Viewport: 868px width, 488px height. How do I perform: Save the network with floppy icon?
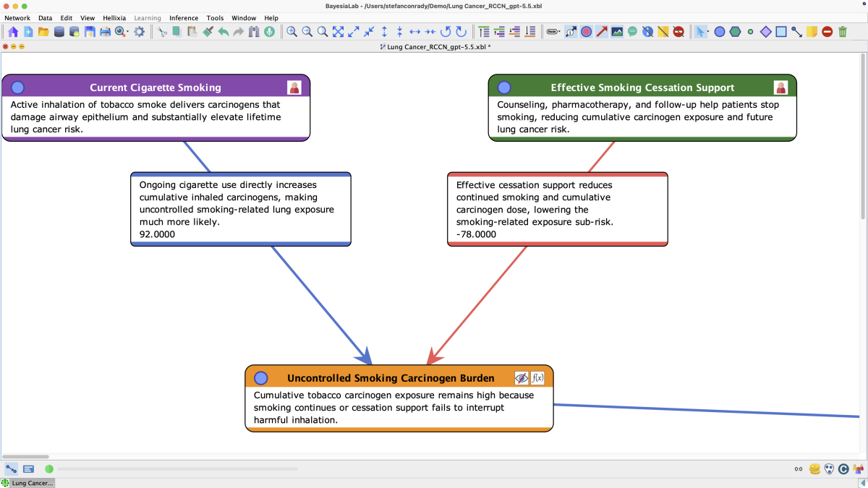(90, 32)
